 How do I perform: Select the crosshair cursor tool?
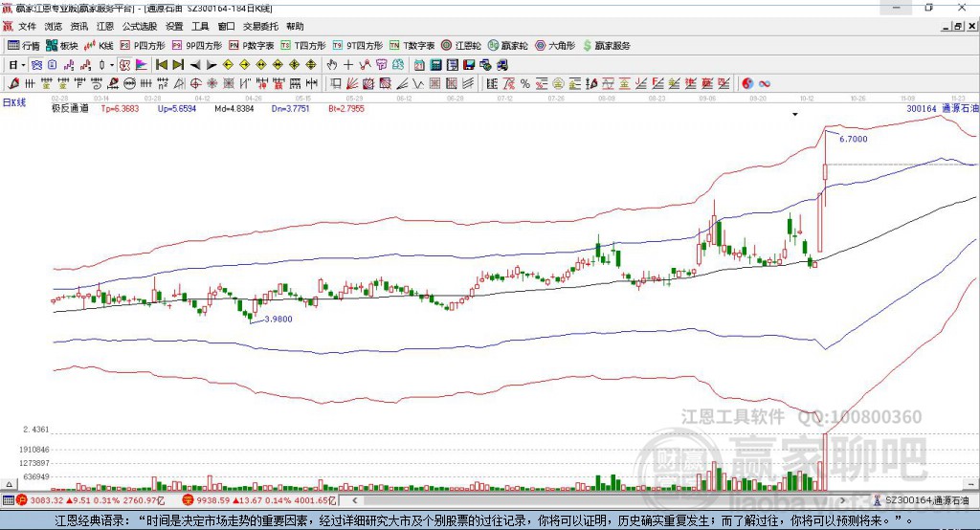coord(348,65)
